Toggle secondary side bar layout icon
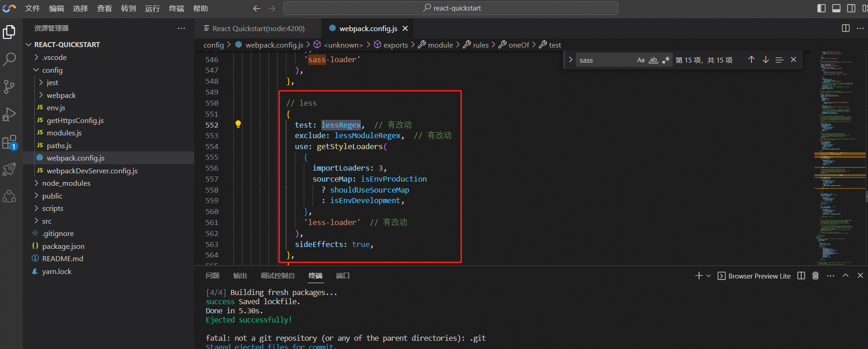Image resolution: width=868 pixels, height=349 pixels. [851, 8]
